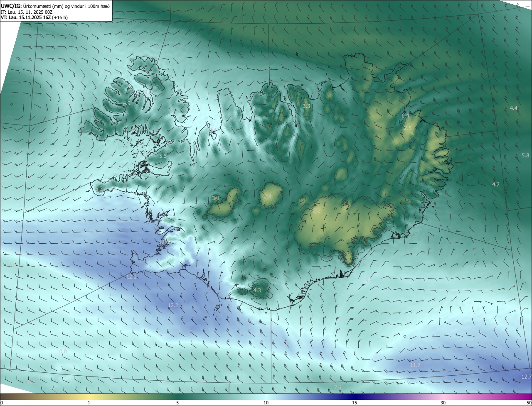This screenshot has height=406, width=532.
Task: Click the 12.7 value at the right edge of the ocean
Action: pos(526,377)
